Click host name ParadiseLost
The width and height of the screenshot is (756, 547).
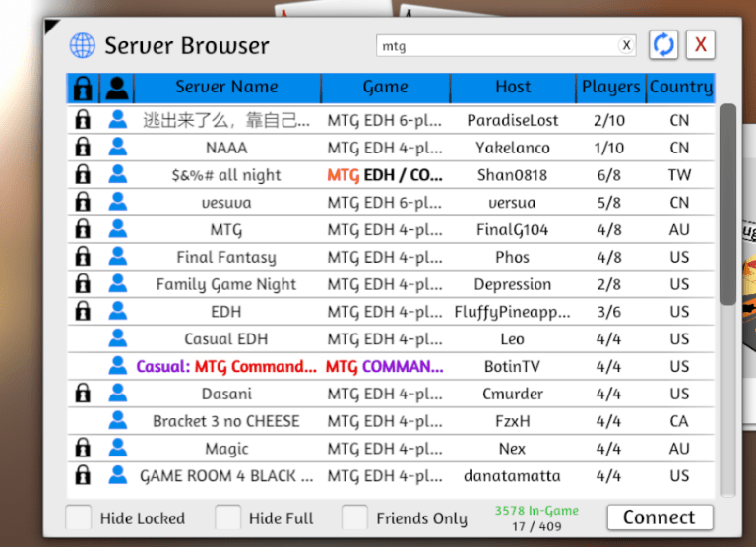[513, 120]
